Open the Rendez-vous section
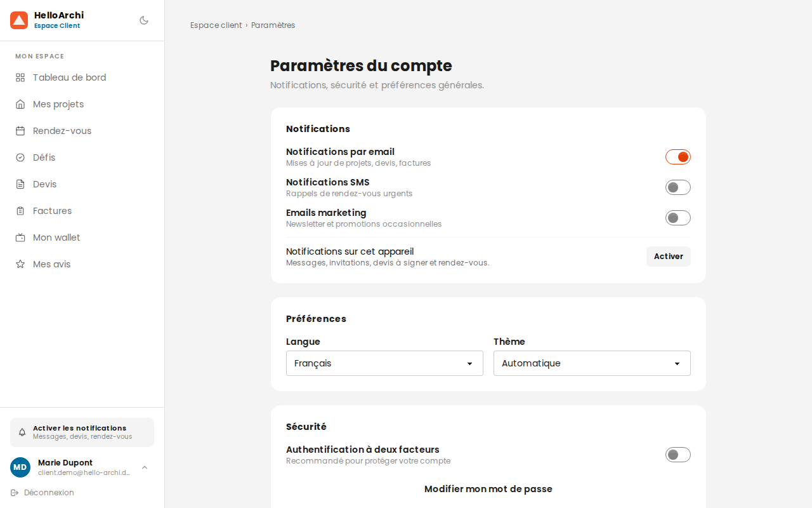 [x=82, y=131]
